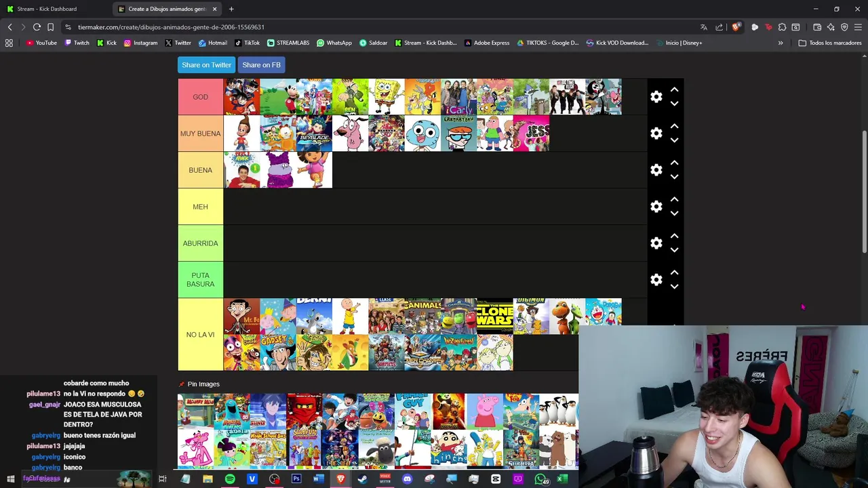
Task: Open the Adobe Express bookmark
Action: (487, 43)
